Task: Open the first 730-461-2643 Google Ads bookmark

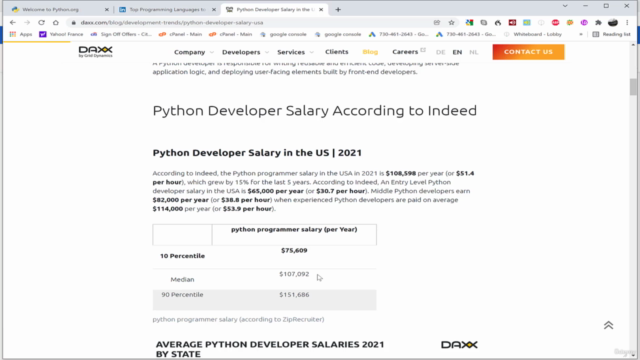Action: (x=399, y=34)
